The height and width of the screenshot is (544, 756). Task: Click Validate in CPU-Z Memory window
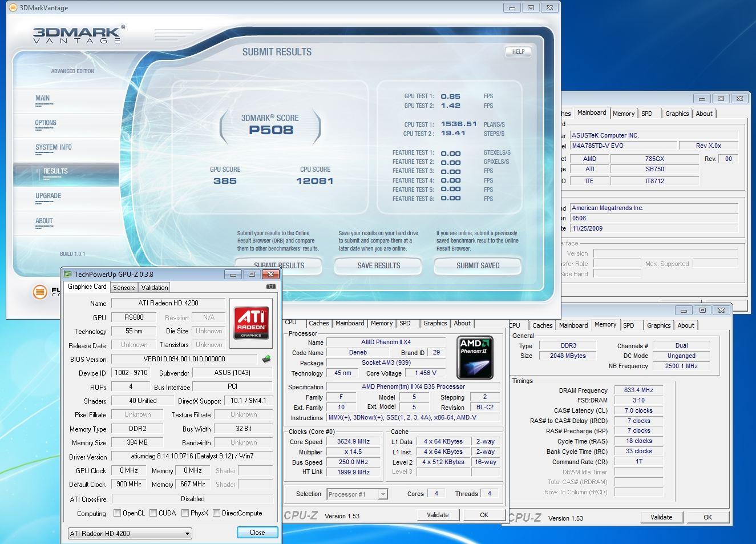661,517
